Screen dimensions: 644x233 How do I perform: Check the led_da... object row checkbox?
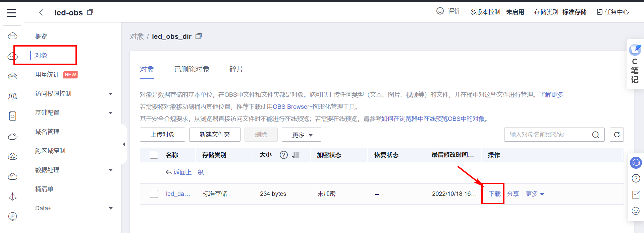(x=154, y=194)
